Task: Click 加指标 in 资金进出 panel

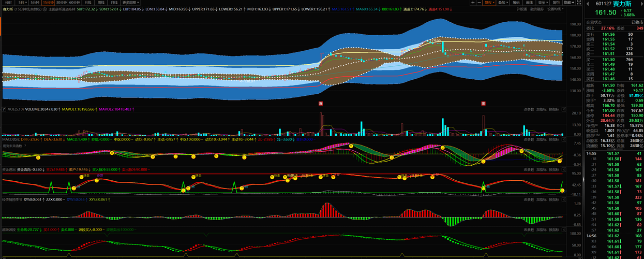Action: (541, 169)
